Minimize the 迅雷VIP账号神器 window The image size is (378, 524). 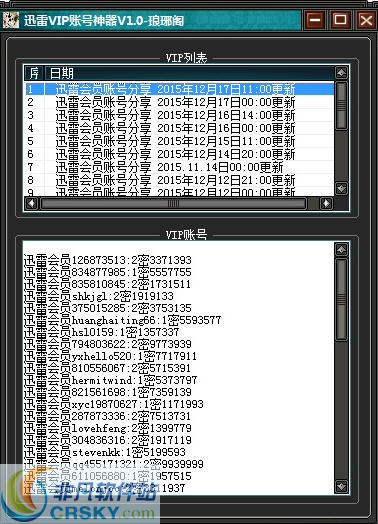pos(315,20)
